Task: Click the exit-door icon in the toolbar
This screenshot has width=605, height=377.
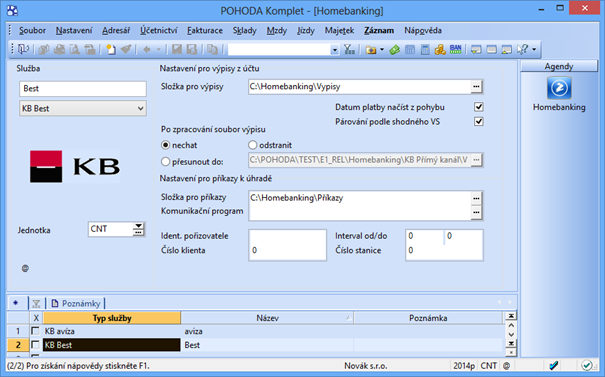Action: (24, 49)
